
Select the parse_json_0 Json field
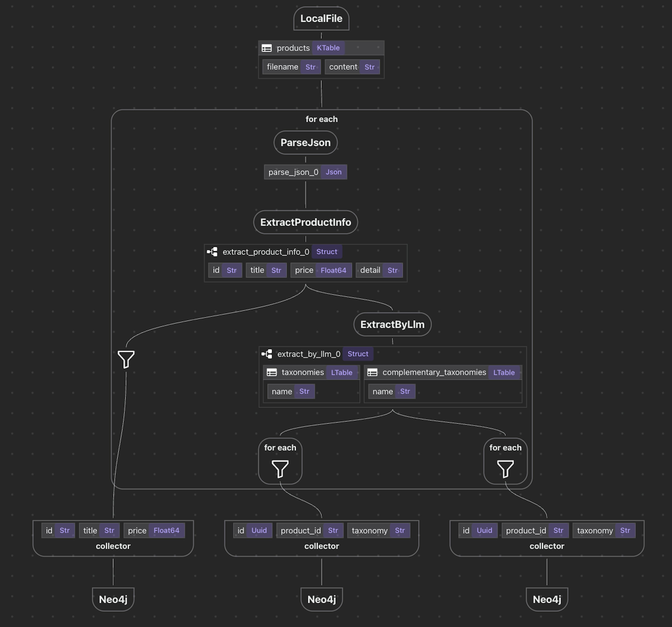click(x=305, y=172)
